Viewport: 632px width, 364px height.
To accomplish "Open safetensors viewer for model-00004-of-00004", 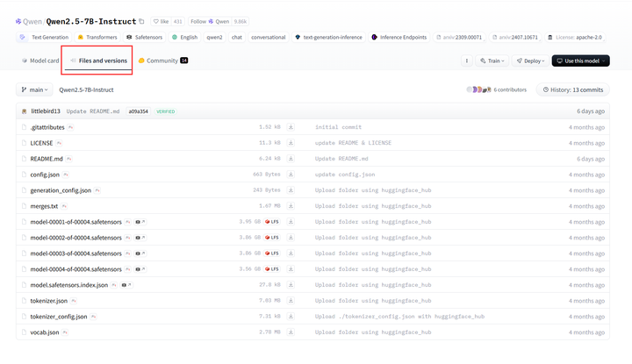I will click(x=140, y=269).
